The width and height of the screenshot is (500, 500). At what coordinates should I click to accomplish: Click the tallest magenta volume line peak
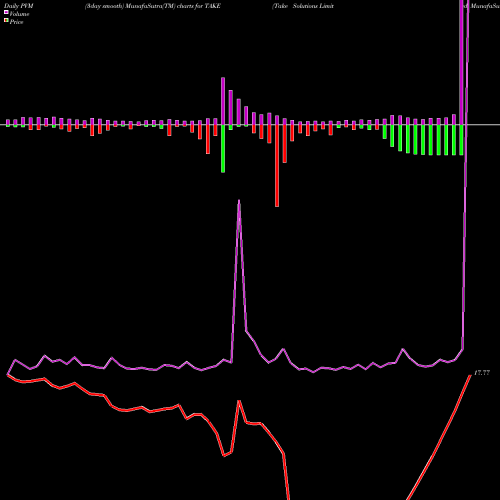(239, 201)
